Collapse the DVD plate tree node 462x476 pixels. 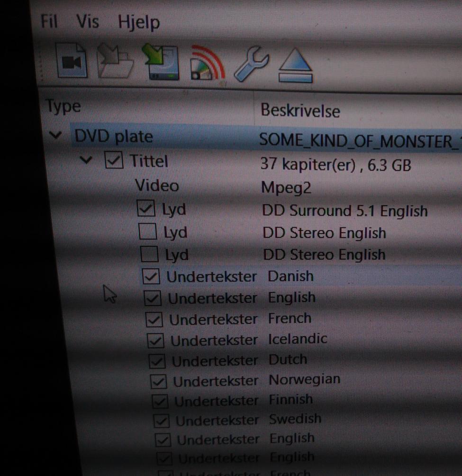(55, 135)
